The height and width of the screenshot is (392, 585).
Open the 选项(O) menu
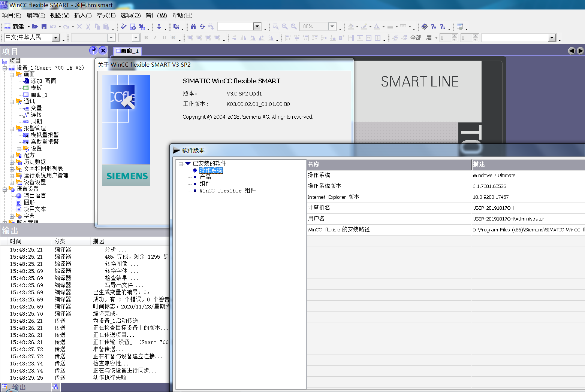[x=130, y=15]
